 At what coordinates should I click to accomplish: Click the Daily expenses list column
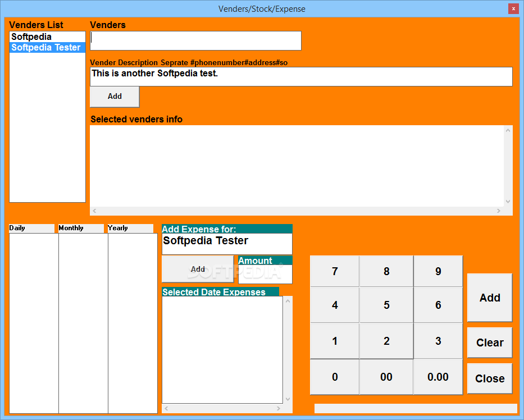[x=34, y=323]
